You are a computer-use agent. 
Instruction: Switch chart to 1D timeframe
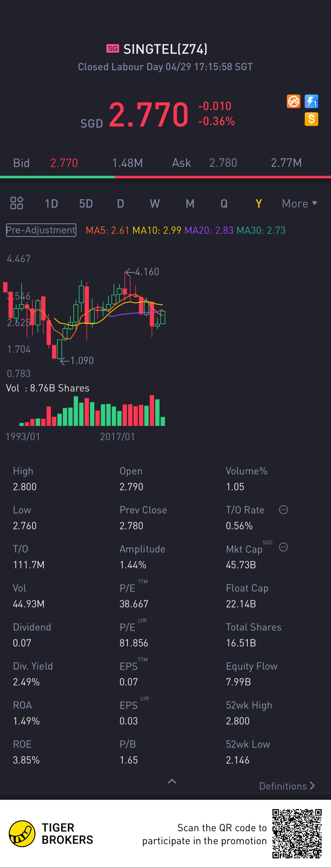click(x=51, y=203)
